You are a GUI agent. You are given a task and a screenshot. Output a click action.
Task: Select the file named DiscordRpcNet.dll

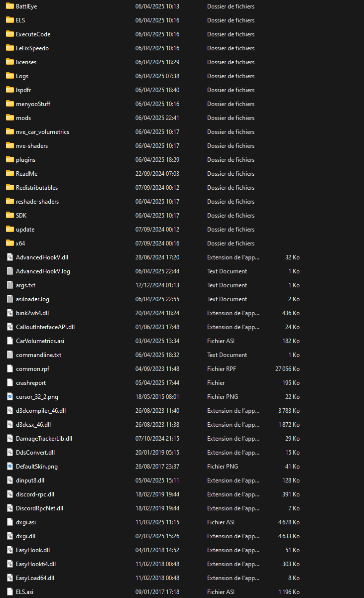39,508
